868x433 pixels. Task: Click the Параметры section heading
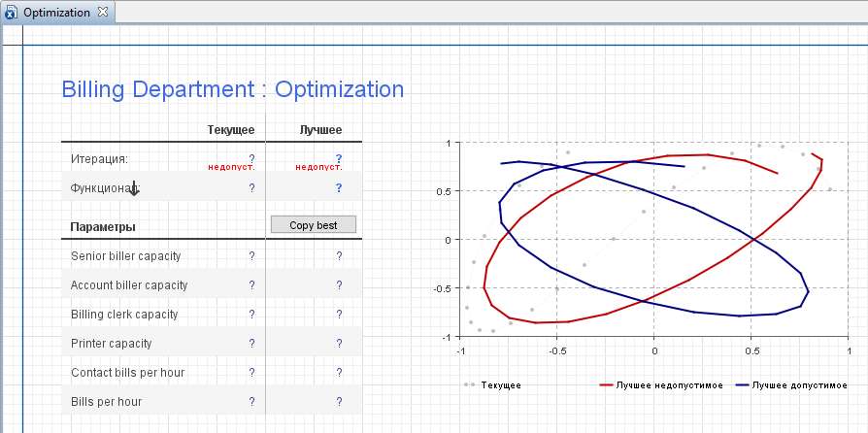103,227
